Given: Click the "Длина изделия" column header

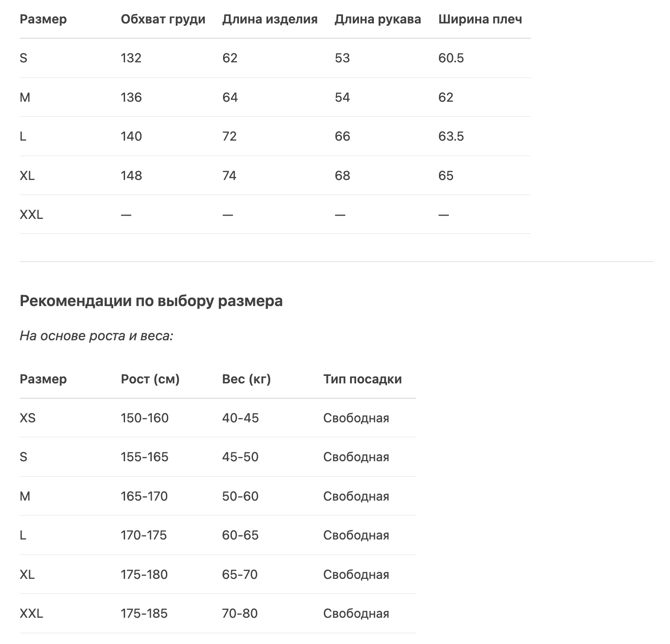Looking at the screenshot, I should pos(269,19).
